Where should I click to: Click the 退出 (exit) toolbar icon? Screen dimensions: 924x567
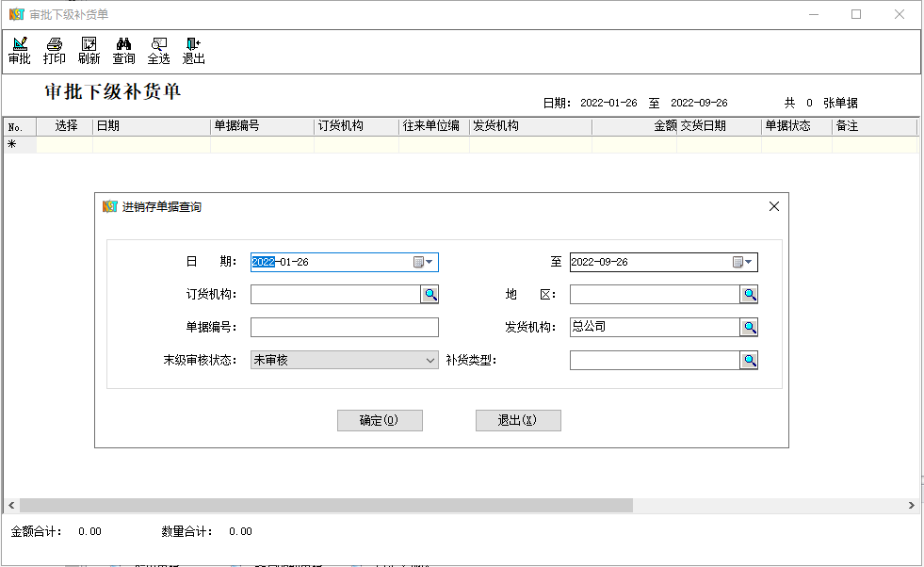[x=193, y=51]
